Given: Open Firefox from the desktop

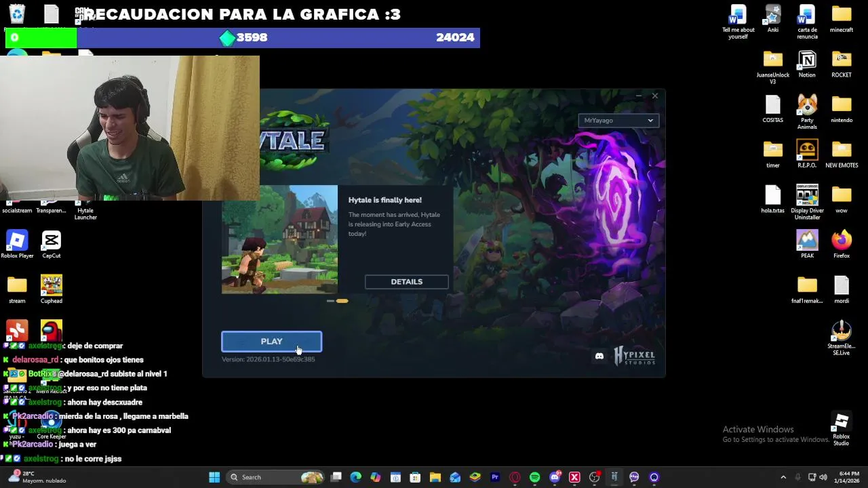Looking at the screenshot, I should [x=842, y=245].
